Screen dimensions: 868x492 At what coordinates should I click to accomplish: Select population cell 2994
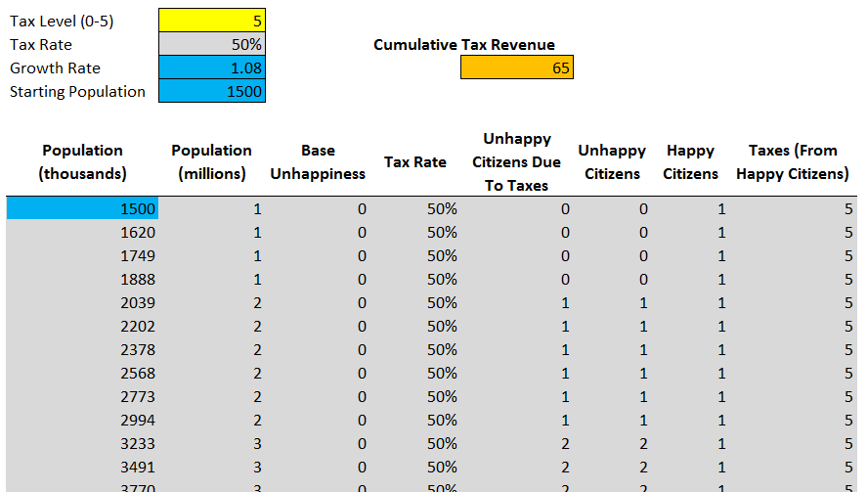click(82, 420)
